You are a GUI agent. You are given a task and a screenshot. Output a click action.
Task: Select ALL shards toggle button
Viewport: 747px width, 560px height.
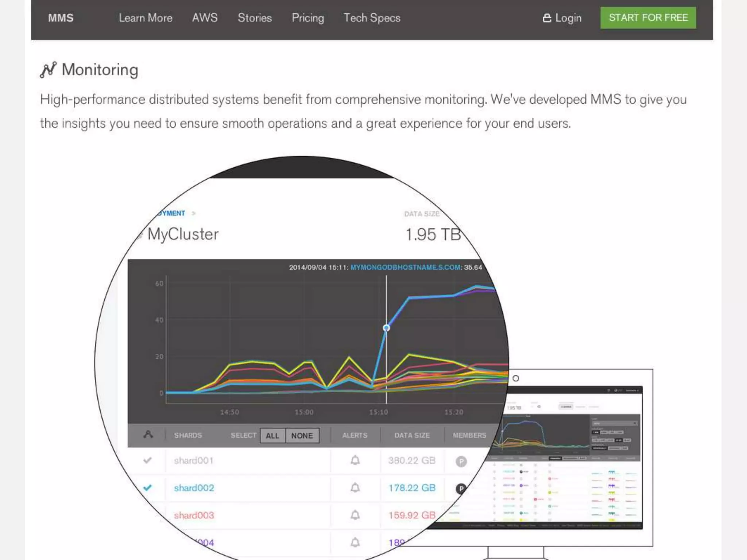272,436
